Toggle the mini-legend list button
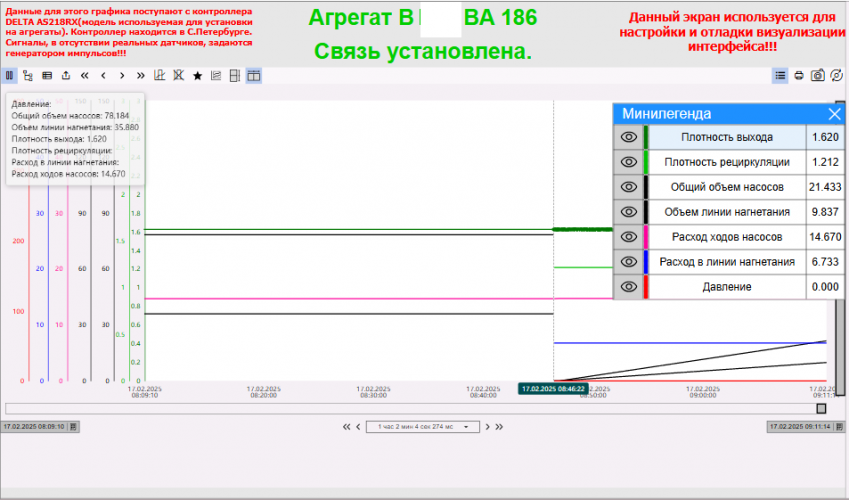 (x=780, y=75)
